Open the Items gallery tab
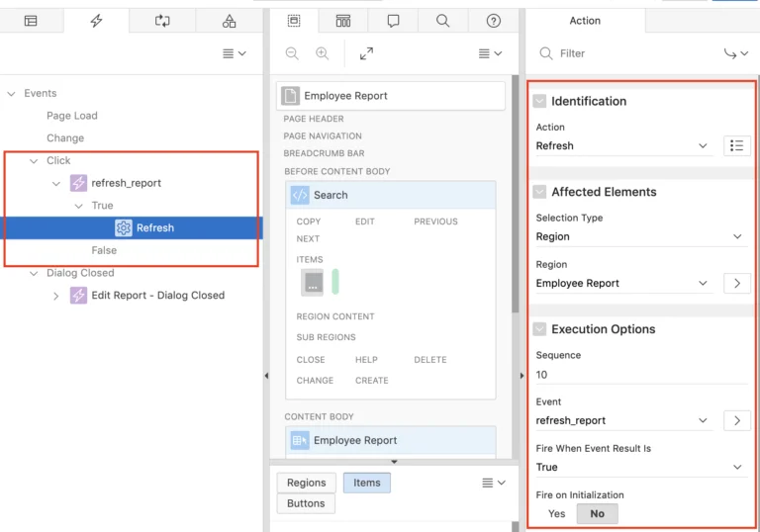 (x=367, y=483)
